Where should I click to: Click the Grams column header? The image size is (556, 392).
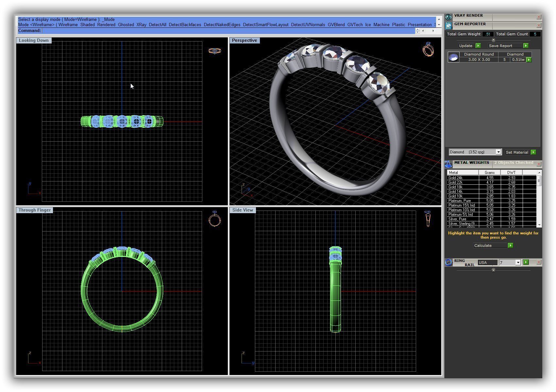coord(490,172)
